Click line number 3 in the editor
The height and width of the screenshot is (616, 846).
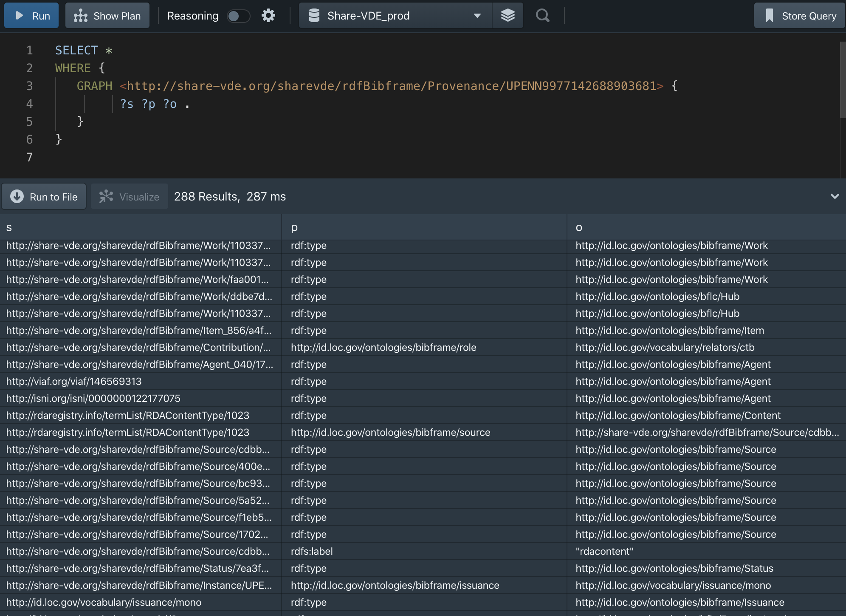tap(29, 86)
